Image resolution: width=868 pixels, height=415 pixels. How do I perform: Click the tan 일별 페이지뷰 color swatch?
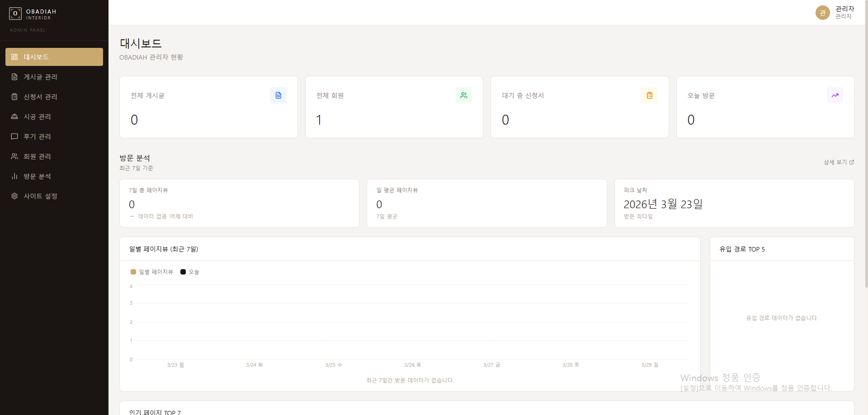(x=133, y=272)
